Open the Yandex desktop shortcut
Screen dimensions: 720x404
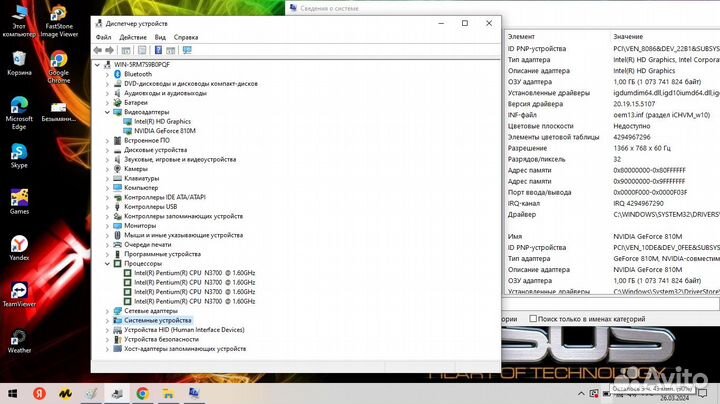point(19,248)
